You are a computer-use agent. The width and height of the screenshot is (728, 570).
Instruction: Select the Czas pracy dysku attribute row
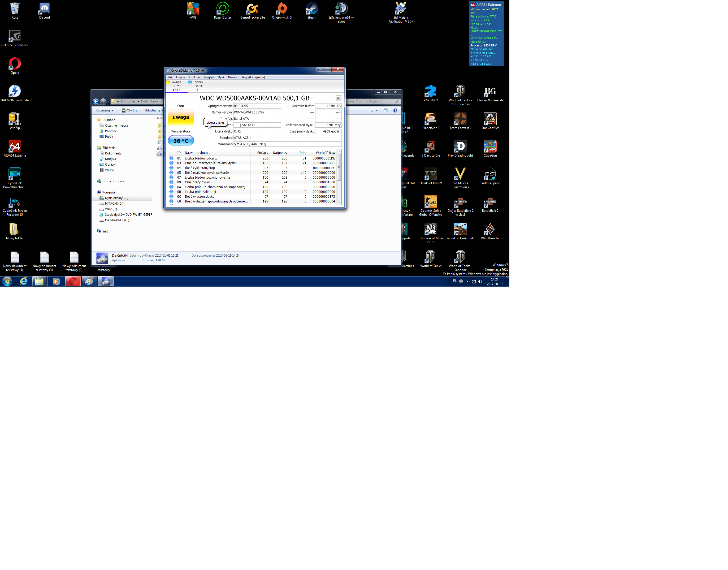252,182
